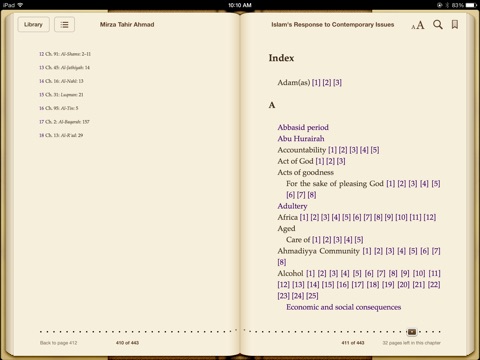The image size is (480, 360).
Task: Open Africa reference [12]
Action: coord(430,217)
